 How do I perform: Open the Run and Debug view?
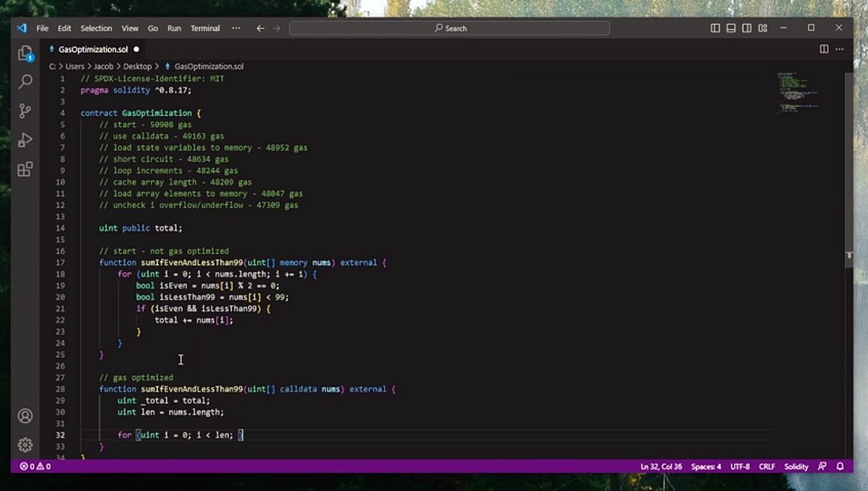pyautogui.click(x=25, y=140)
